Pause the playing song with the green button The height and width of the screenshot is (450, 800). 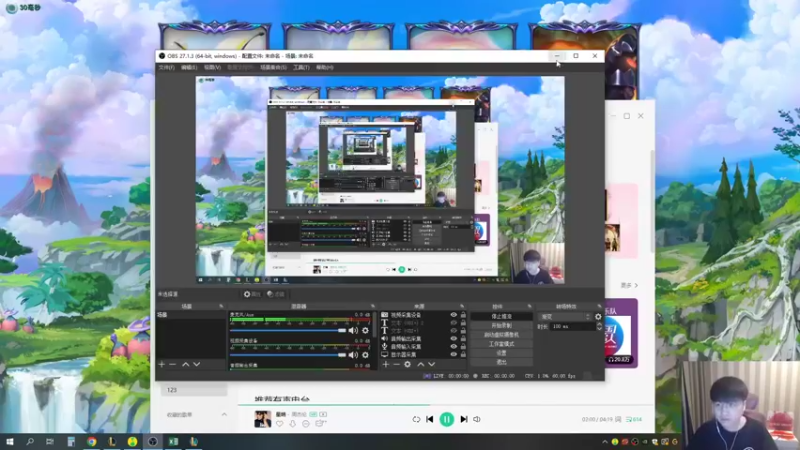tap(446, 419)
